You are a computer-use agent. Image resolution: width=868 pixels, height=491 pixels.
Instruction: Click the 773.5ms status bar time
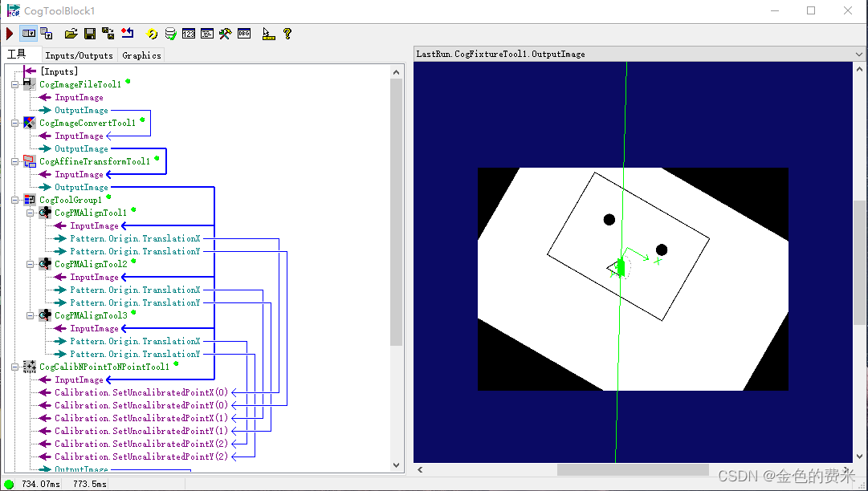(x=90, y=484)
